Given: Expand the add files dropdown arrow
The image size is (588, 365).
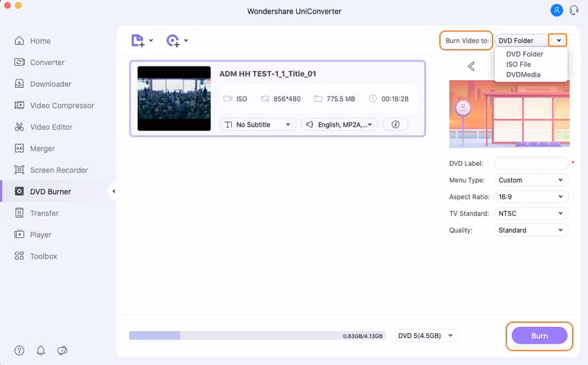Looking at the screenshot, I should [151, 41].
